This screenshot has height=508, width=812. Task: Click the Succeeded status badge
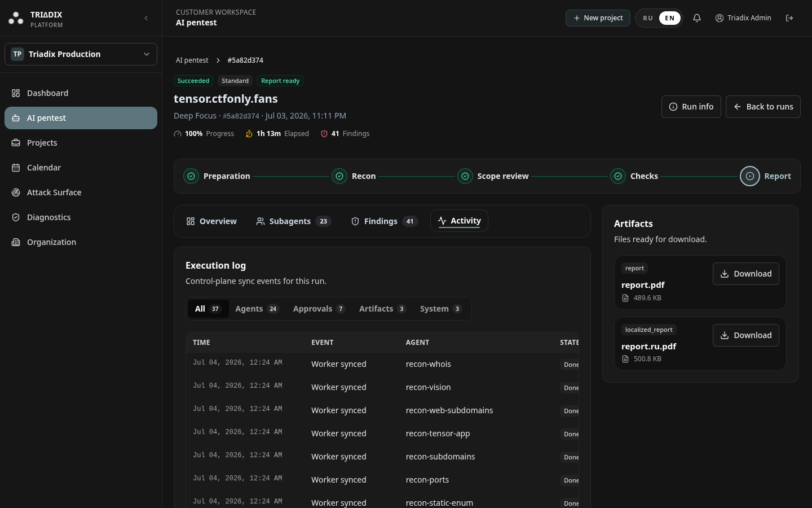click(193, 81)
